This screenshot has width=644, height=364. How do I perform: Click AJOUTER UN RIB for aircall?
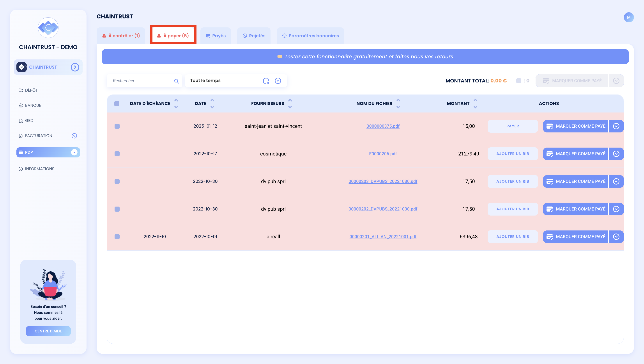click(x=513, y=237)
